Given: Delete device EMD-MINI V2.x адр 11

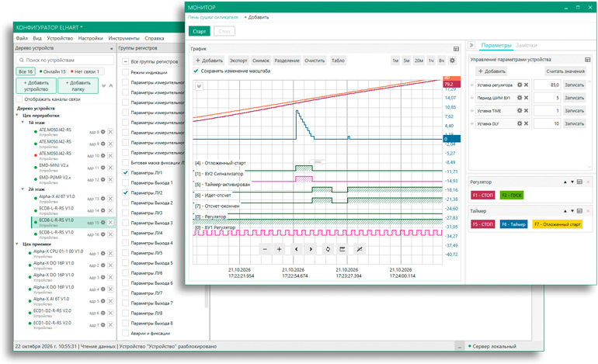Looking at the screenshot, I should [x=110, y=168].
